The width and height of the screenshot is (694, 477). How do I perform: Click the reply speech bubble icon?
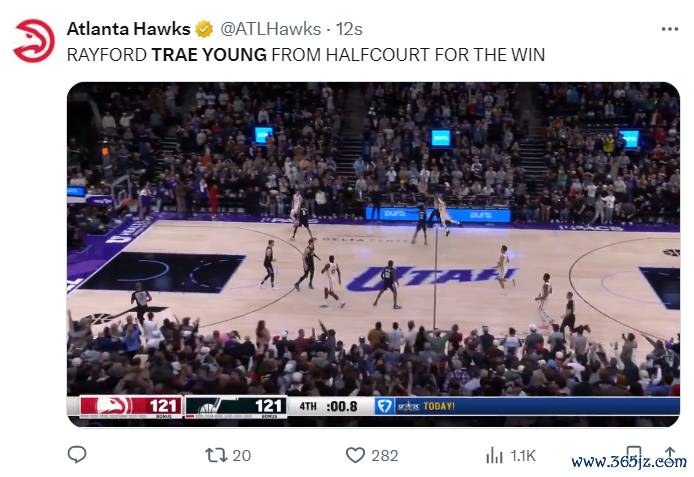77,455
